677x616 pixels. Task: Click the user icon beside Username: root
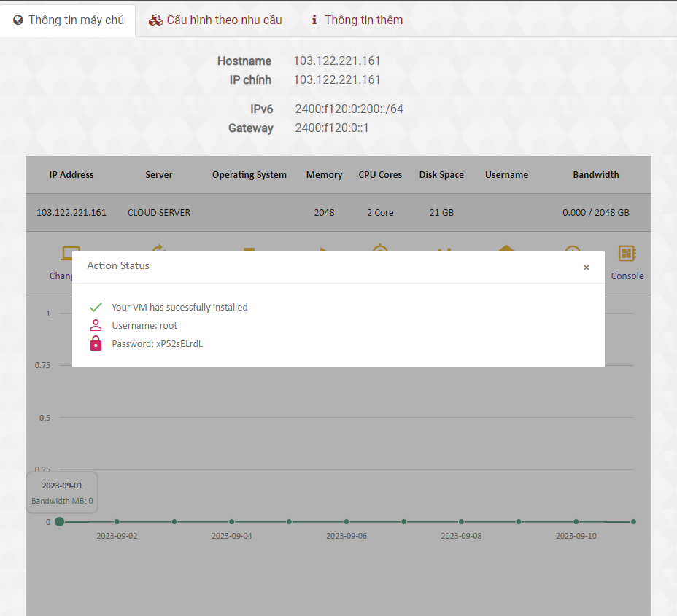click(x=96, y=326)
